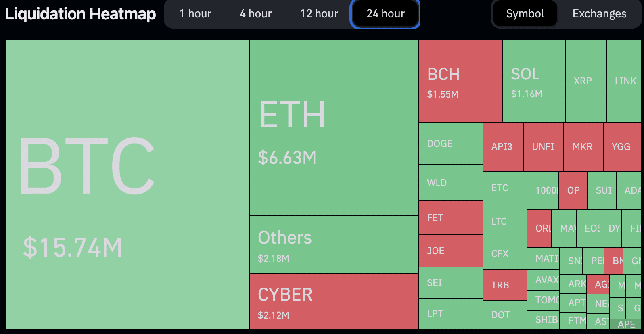Screen dimensions: 644x334
Task: Click the XRP heatmap tile
Action: pos(585,81)
